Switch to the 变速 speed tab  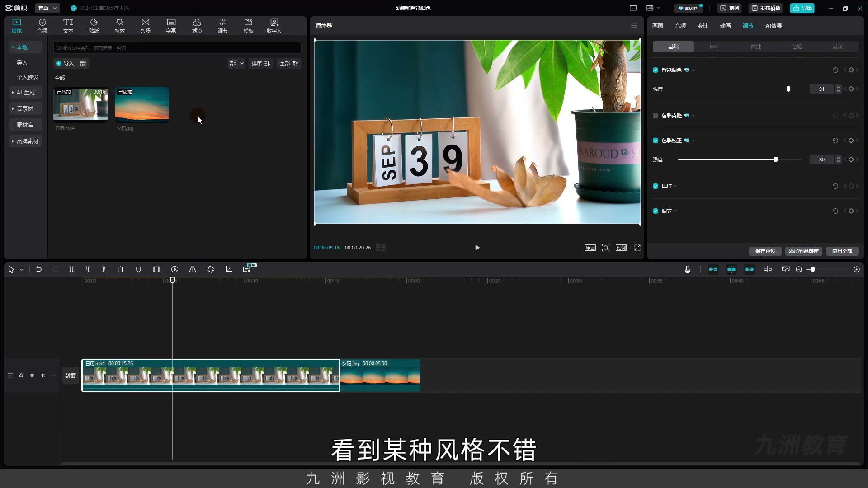click(703, 26)
